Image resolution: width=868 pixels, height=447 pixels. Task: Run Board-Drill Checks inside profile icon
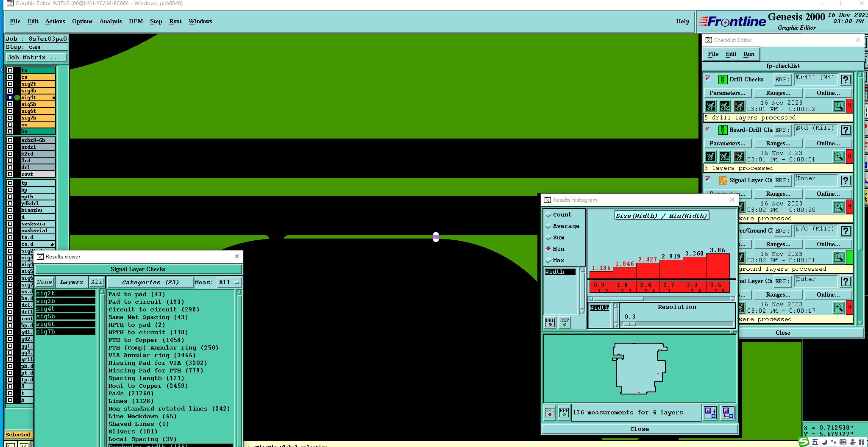click(739, 156)
